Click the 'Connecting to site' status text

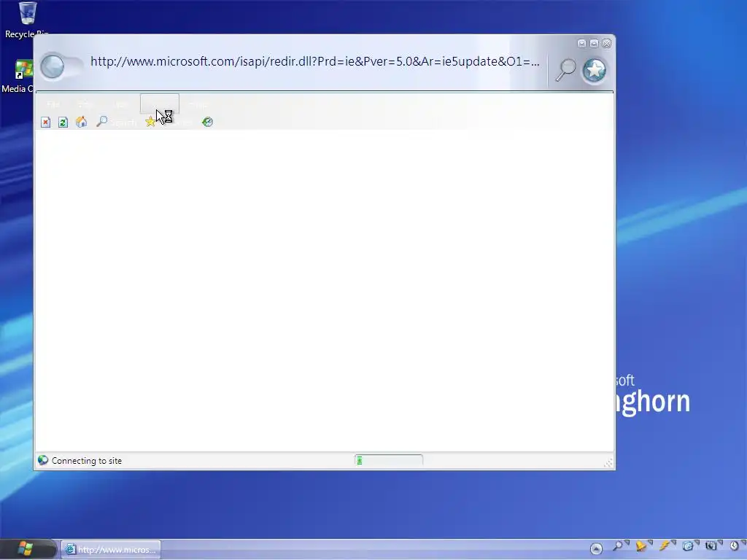(87, 461)
